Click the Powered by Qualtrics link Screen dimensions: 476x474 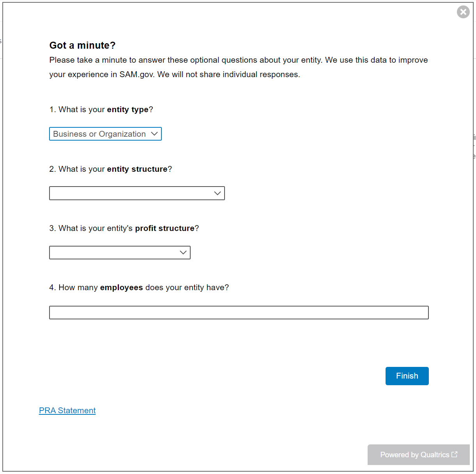(x=414, y=455)
